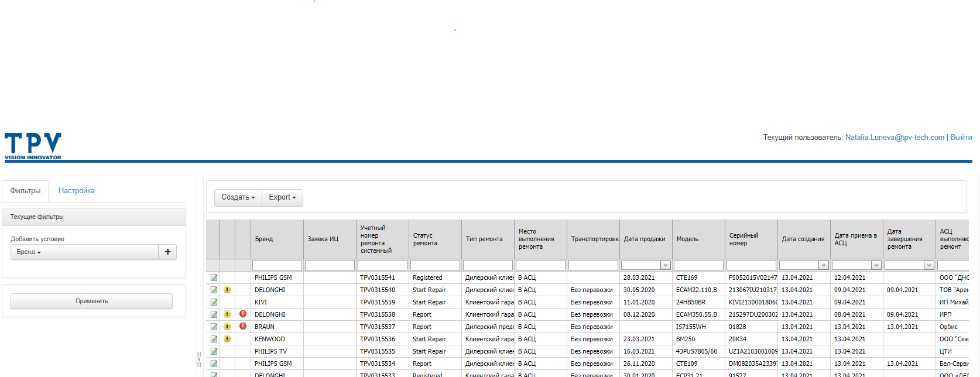This screenshot has width=980, height=377.
Task: Switch to the Фильтры tab
Action: (25, 191)
